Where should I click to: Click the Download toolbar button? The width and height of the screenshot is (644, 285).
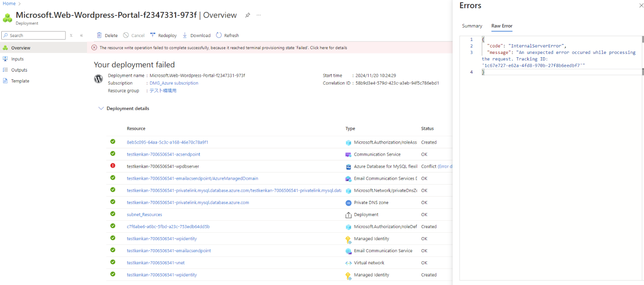tap(197, 35)
